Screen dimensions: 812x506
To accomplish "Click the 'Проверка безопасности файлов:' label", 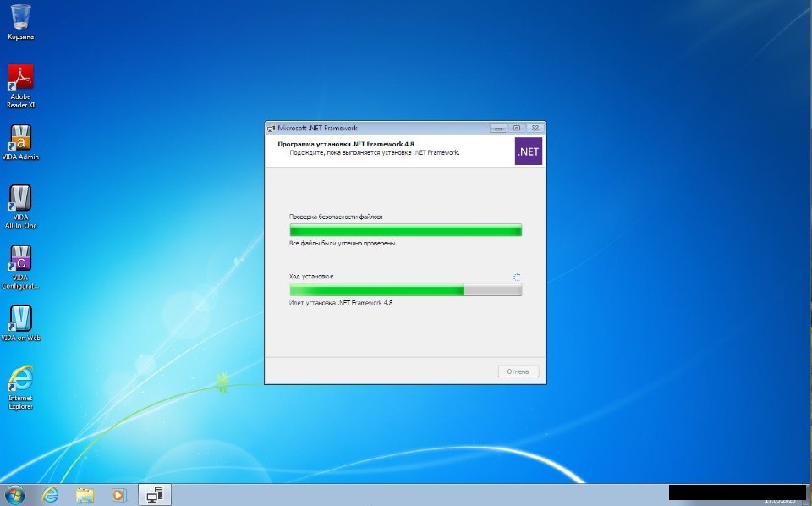I will (x=336, y=217).
